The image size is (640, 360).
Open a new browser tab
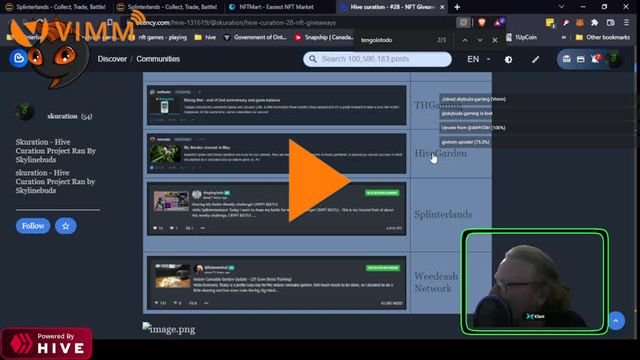457,7
